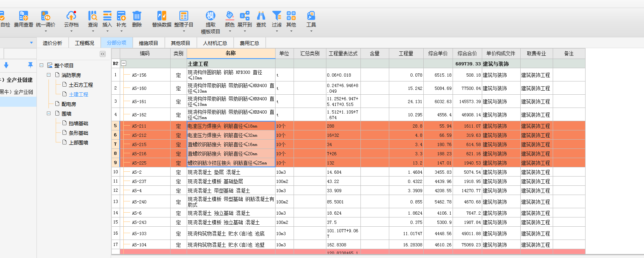Click the 整理子目 organize icon
Image resolution: width=644 pixels, height=258 pixels.
coord(184,16)
